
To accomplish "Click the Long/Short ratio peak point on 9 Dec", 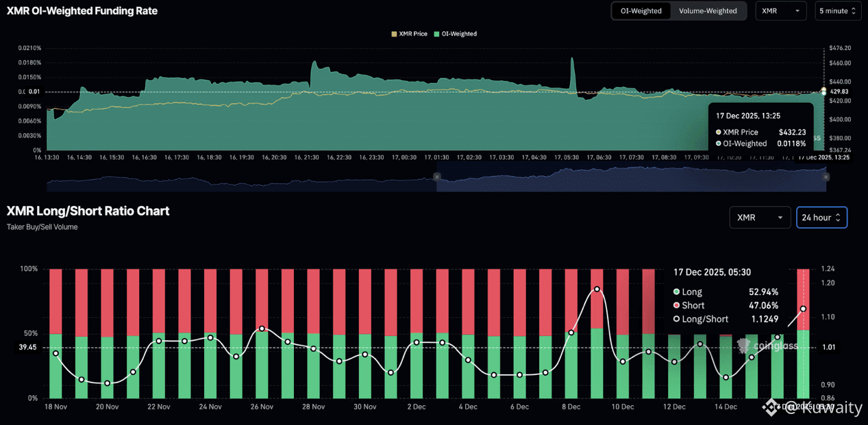I will tap(597, 289).
